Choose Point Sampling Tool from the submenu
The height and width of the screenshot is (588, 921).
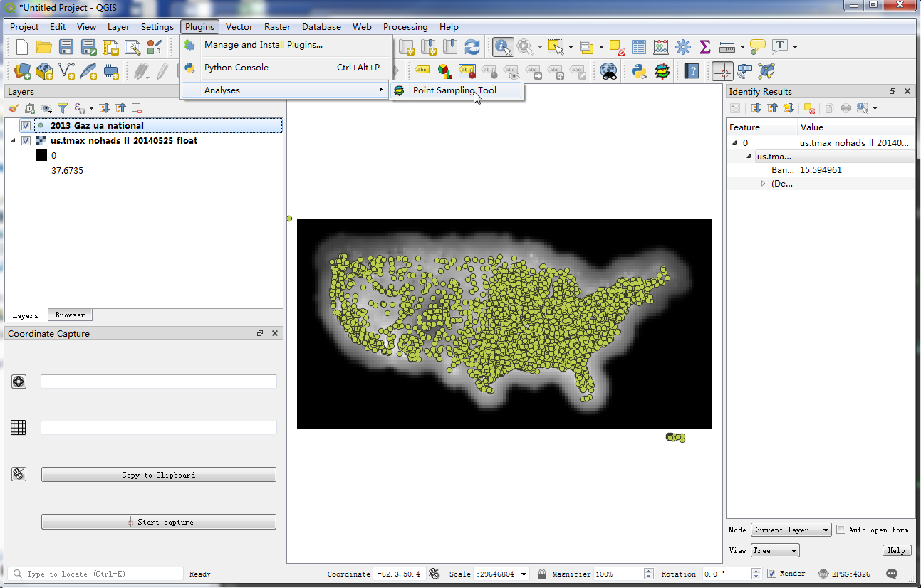tap(457, 90)
